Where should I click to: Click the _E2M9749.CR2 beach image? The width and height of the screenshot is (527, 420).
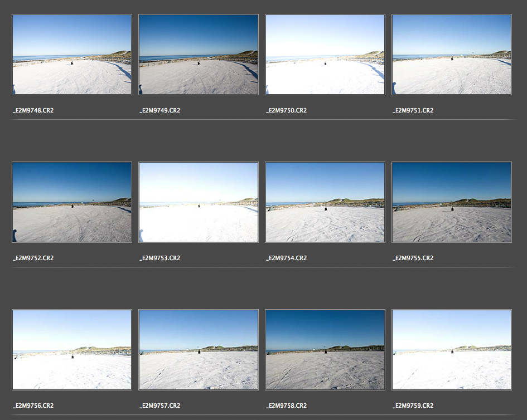pos(199,55)
